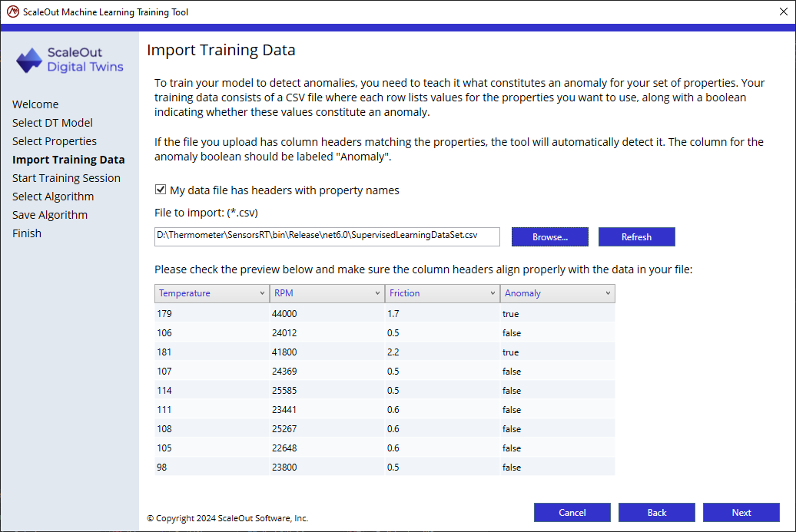796x532 pixels.
Task: Open the Select DT Model step
Action: pos(52,123)
